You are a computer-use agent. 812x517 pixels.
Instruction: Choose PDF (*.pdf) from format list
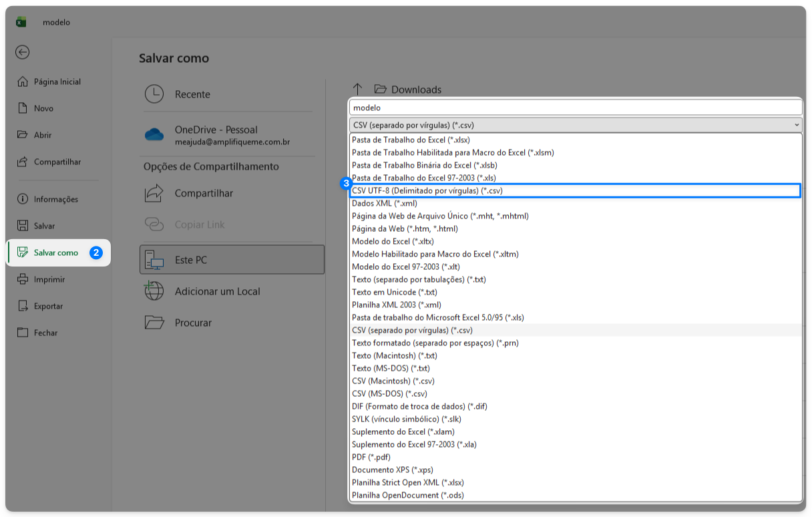click(371, 457)
